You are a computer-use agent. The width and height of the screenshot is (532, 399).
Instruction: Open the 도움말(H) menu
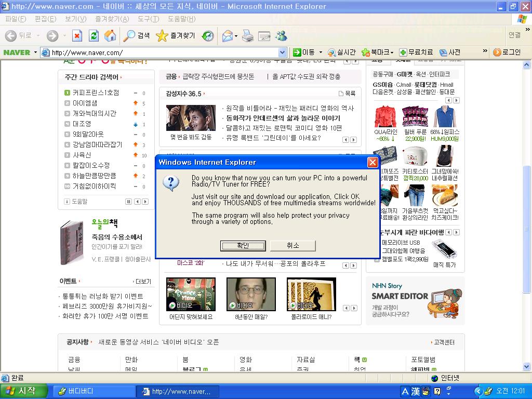coord(181,19)
